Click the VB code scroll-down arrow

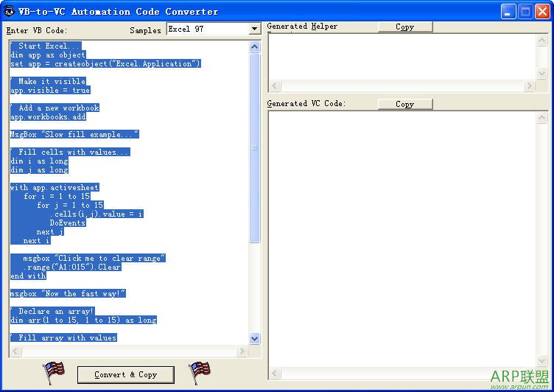pos(254,339)
